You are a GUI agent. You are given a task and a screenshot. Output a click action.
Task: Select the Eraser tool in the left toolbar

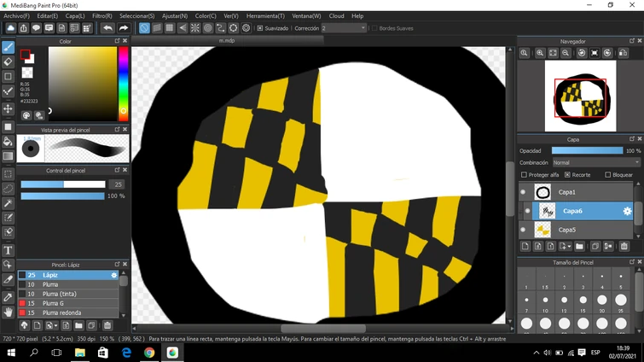pos(9,61)
